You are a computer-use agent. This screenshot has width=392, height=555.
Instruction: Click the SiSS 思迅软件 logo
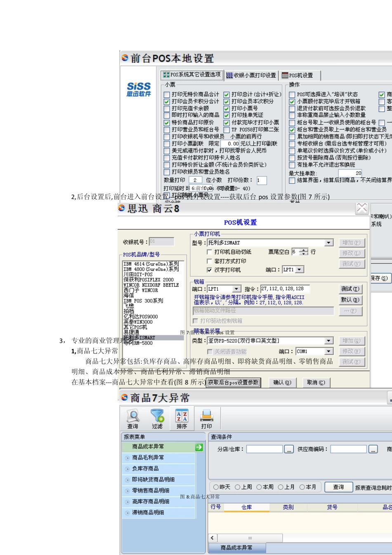(139, 89)
